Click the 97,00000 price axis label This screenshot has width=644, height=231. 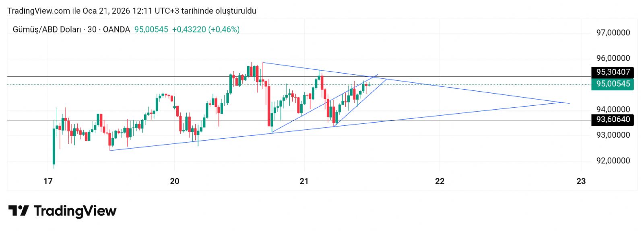(613, 33)
